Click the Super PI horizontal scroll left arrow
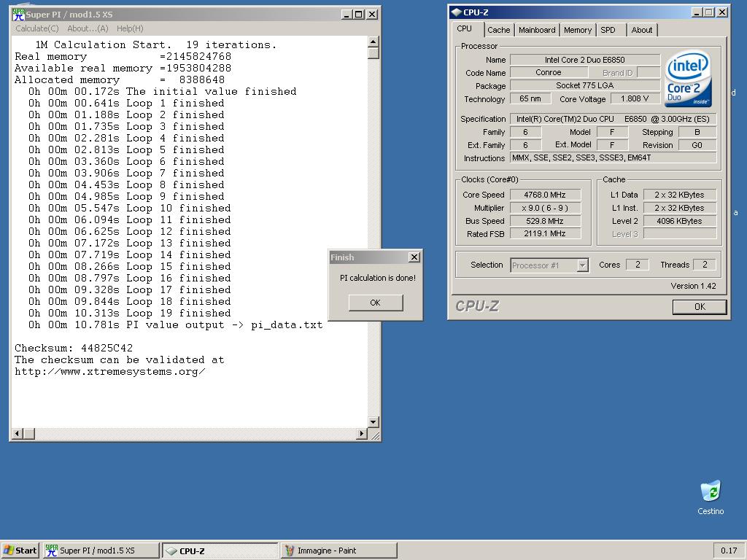 coord(18,433)
